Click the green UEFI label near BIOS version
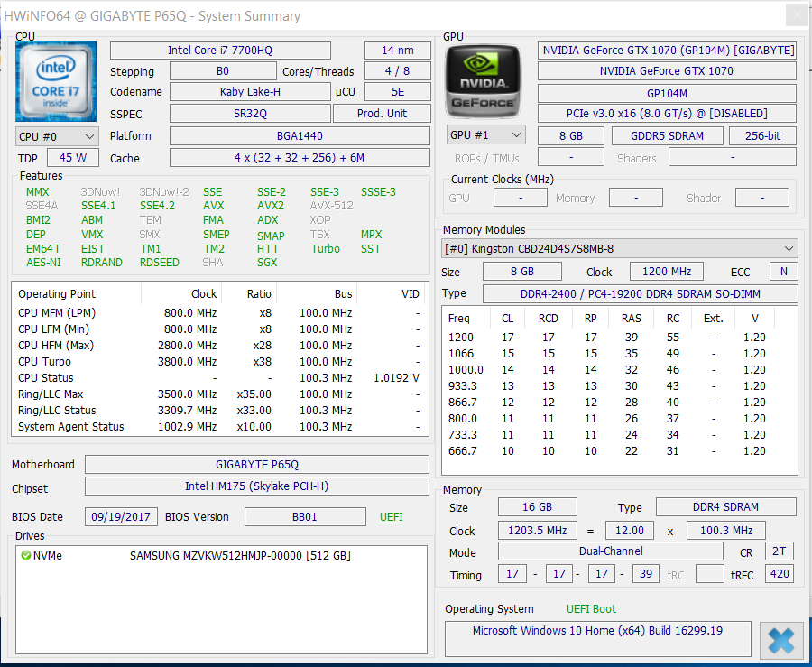The height and width of the screenshot is (667, 812). (x=391, y=517)
